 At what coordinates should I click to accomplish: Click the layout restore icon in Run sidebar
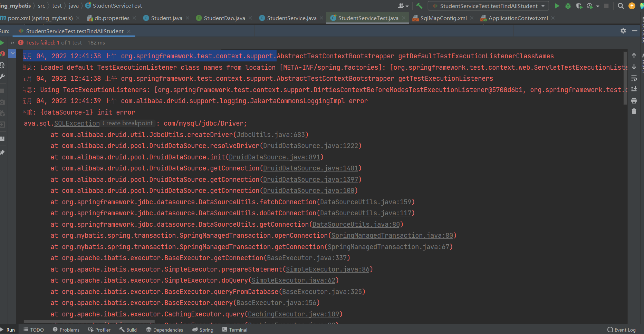click(2, 138)
